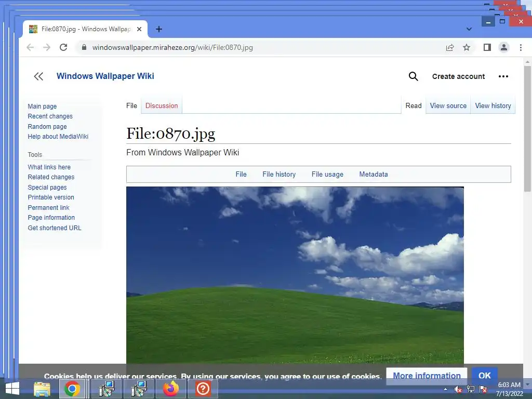The height and width of the screenshot is (399, 532).
Task: Click More information on cookie banner
Action: [x=427, y=376]
